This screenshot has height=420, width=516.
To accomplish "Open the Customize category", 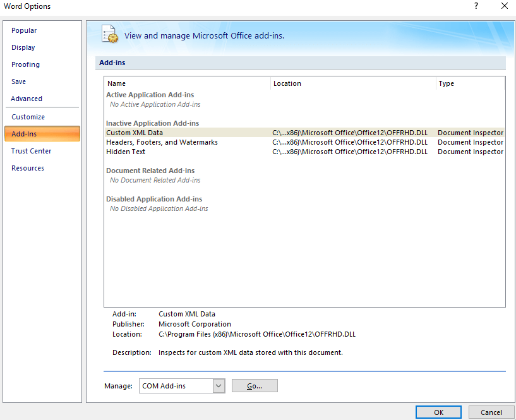I will (x=28, y=117).
